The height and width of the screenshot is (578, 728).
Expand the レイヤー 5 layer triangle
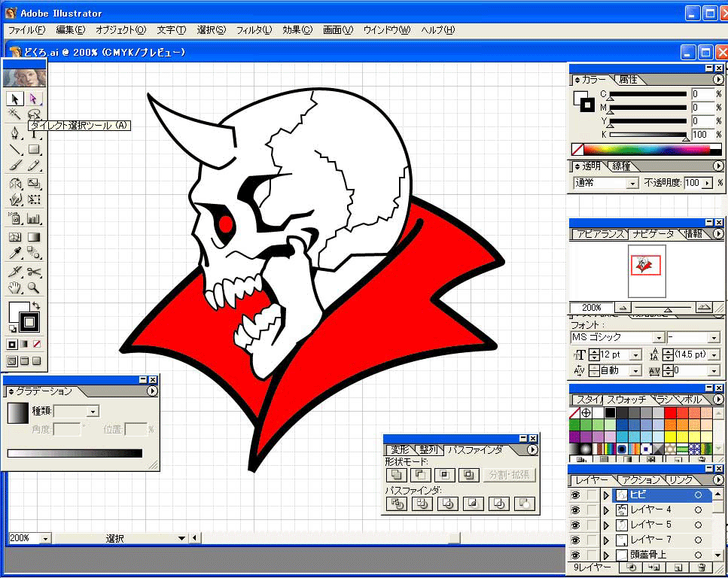pos(607,525)
